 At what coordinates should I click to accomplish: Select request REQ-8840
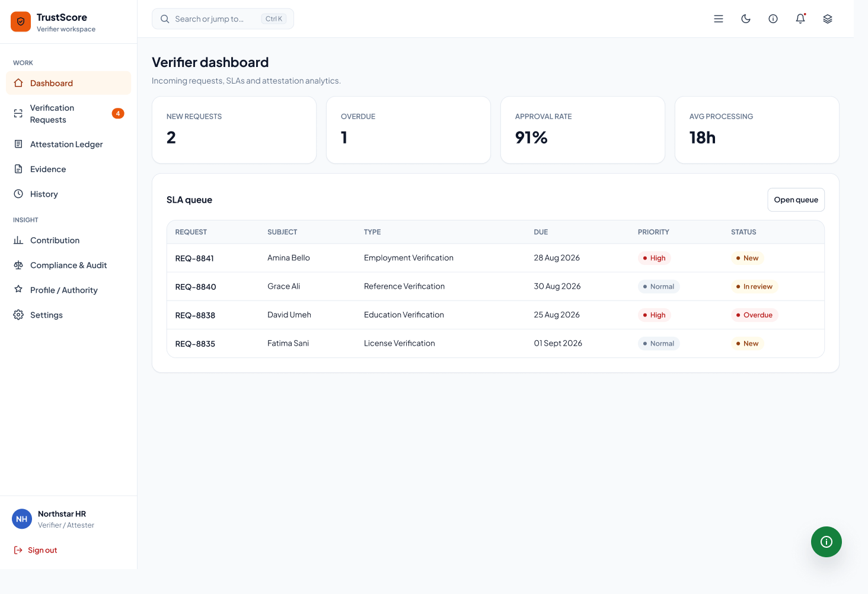pos(196,287)
